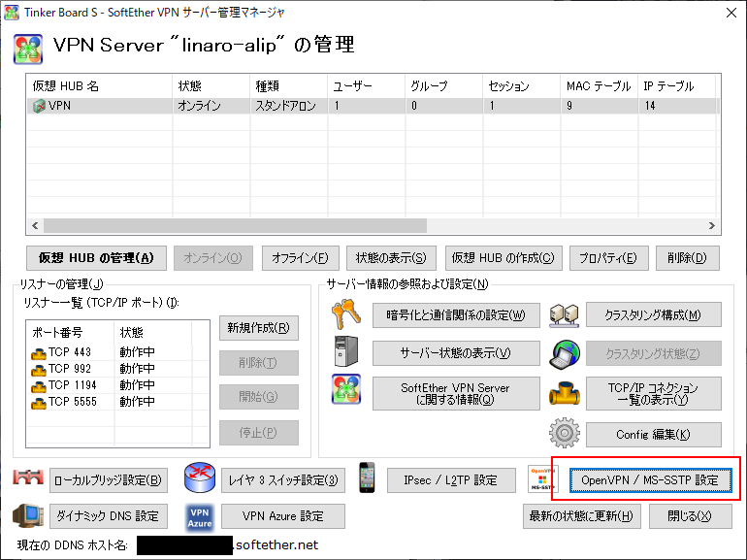Sort by 状態 column header in hub list
This screenshot has height=560, width=747.
[x=211, y=86]
